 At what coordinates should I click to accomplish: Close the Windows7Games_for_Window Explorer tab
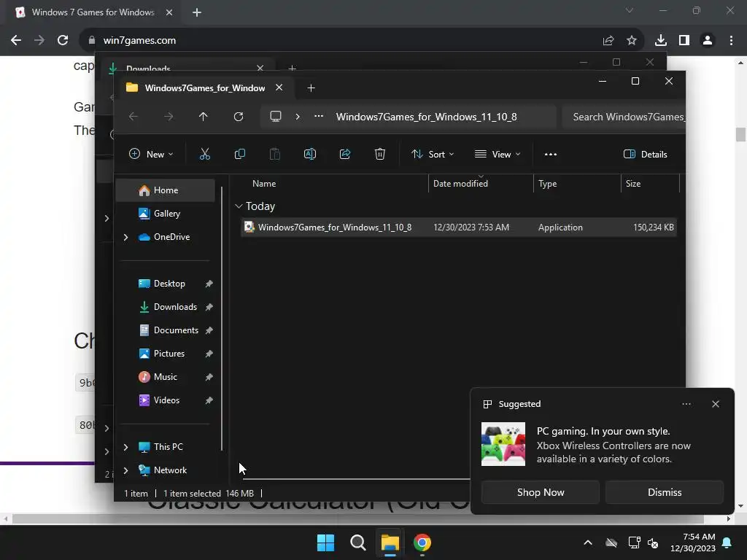[x=279, y=87]
